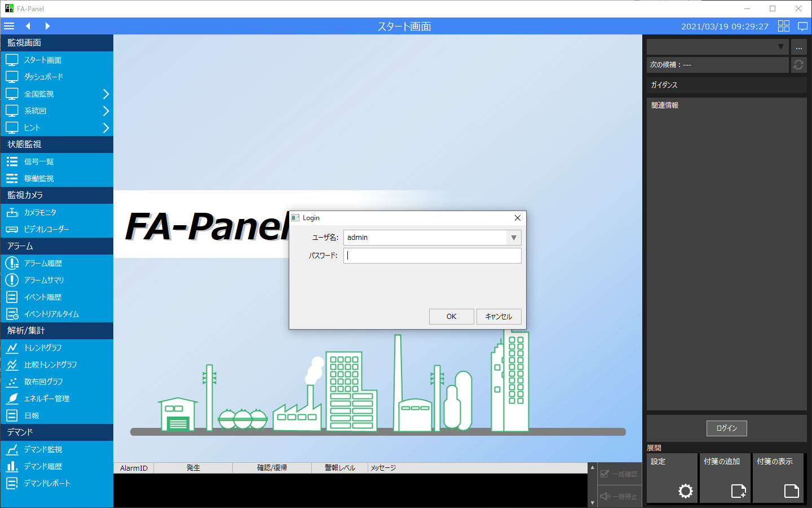Image resolution: width=812 pixels, height=508 pixels.
Task: Select the 全国監視 monitor icon
Action: (12, 94)
